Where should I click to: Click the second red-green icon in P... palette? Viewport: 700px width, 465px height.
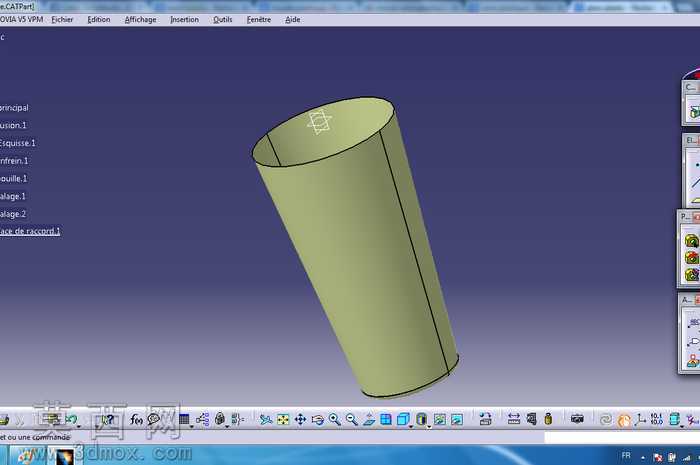[x=692, y=257]
